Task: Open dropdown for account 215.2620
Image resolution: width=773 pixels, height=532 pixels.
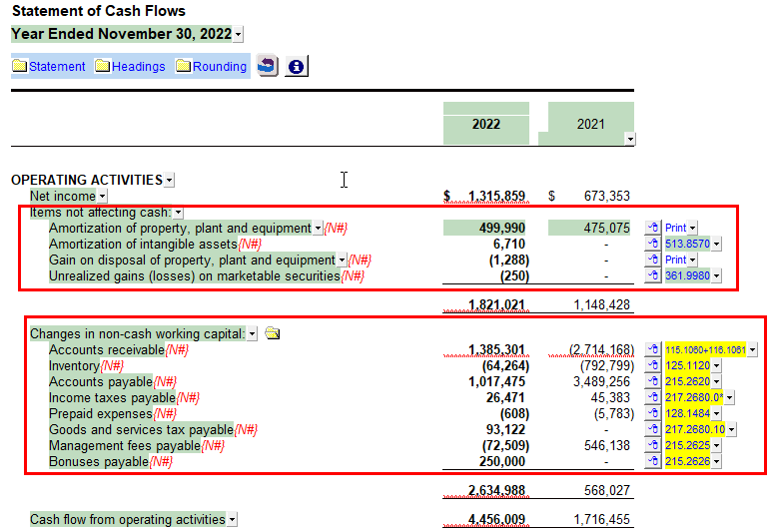Action: click(x=716, y=381)
